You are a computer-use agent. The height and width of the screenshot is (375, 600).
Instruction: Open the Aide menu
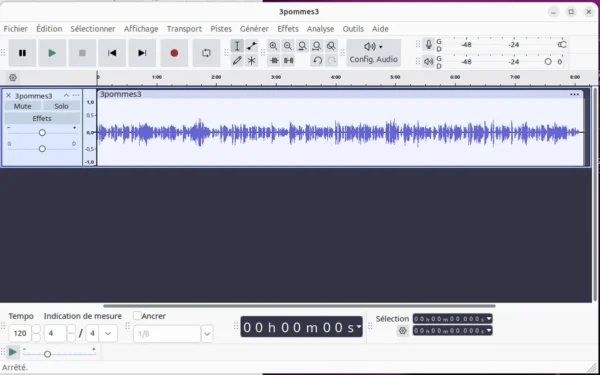[380, 29]
